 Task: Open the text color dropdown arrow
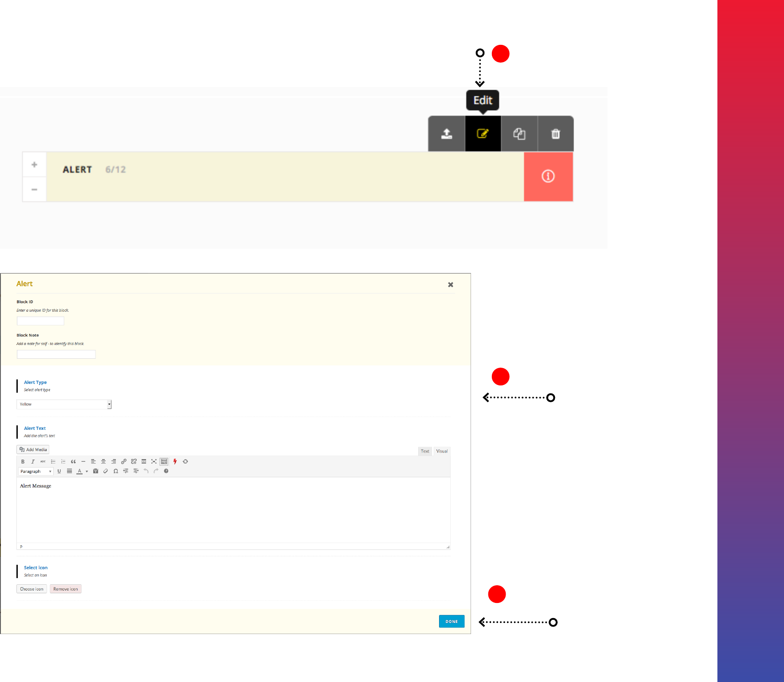[87, 472]
